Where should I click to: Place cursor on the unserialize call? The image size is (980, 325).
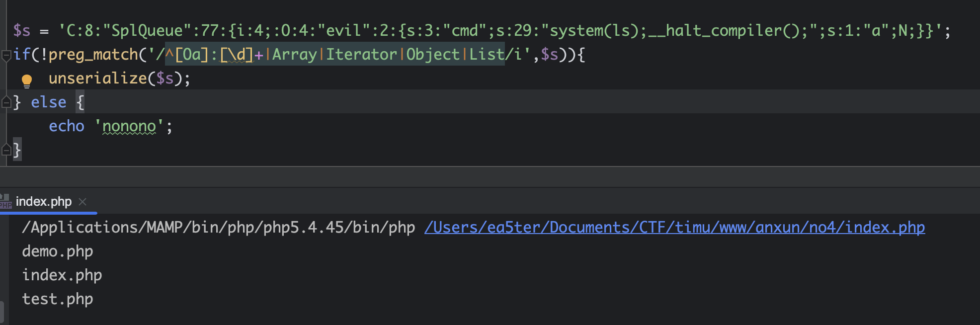coord(97,78)
